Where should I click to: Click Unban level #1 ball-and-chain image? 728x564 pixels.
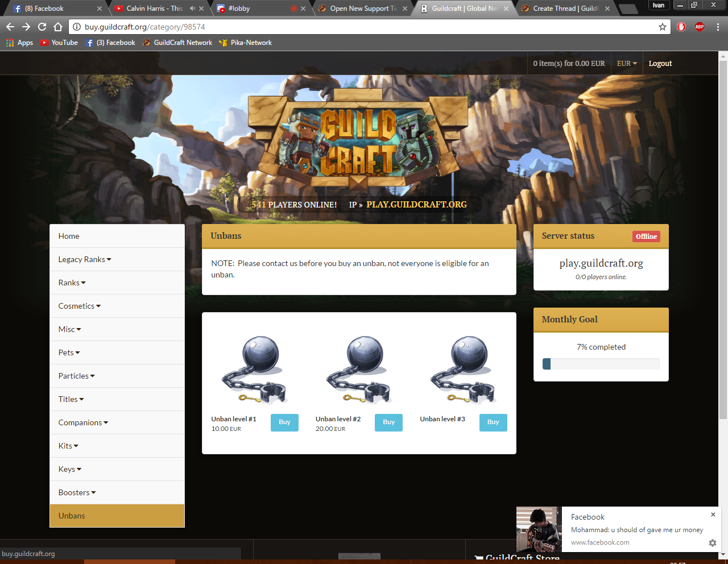point(254,370)
